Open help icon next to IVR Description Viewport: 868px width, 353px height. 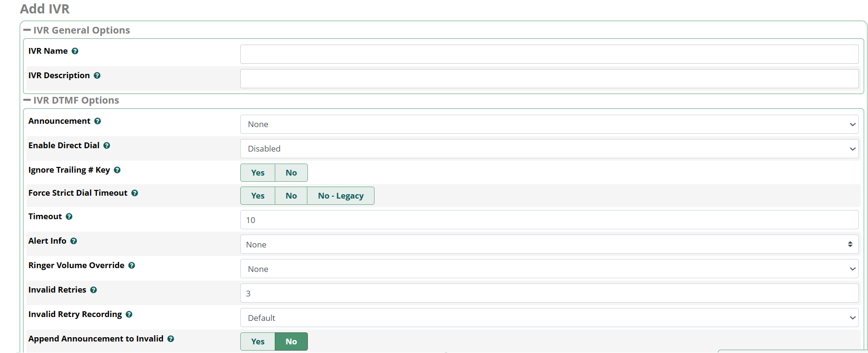[x=97, y=75]
